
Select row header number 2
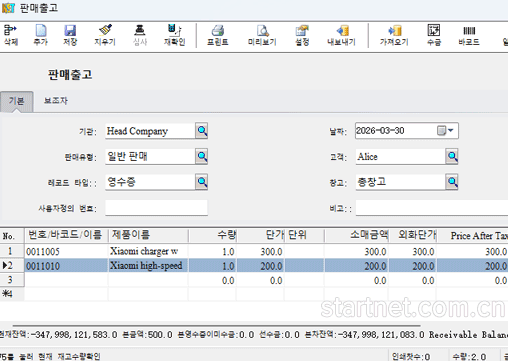tap(12, 266)
